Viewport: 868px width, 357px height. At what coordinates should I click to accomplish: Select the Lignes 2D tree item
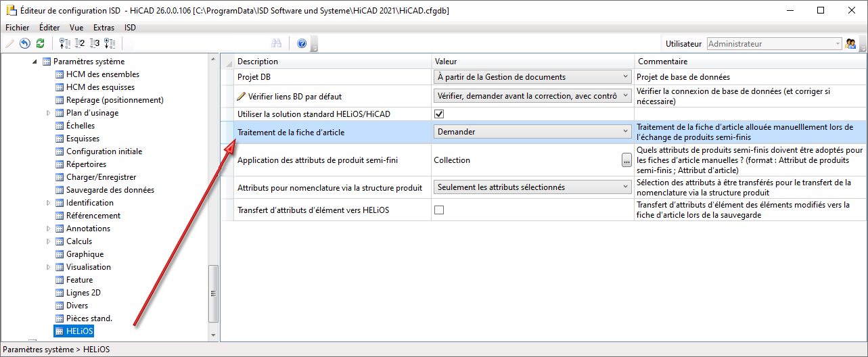pyautogui.click(x=83, y=293)
